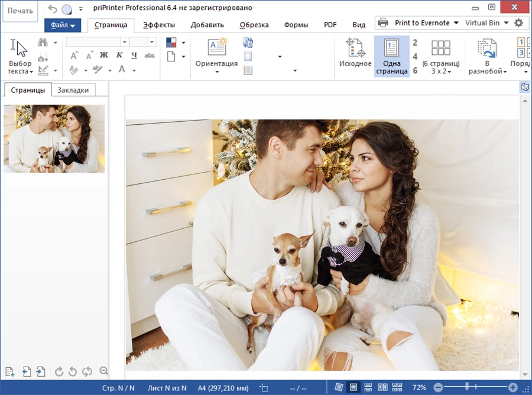
Task: Open the Формы ribbon tab
Action: pos(296,25)
